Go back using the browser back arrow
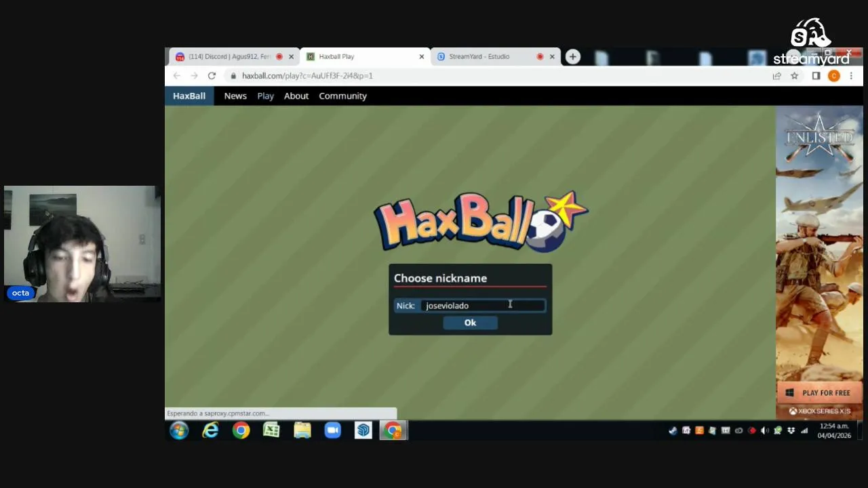Image resolution: width=868 pixels, height=488 pixels. pos(176,76)
